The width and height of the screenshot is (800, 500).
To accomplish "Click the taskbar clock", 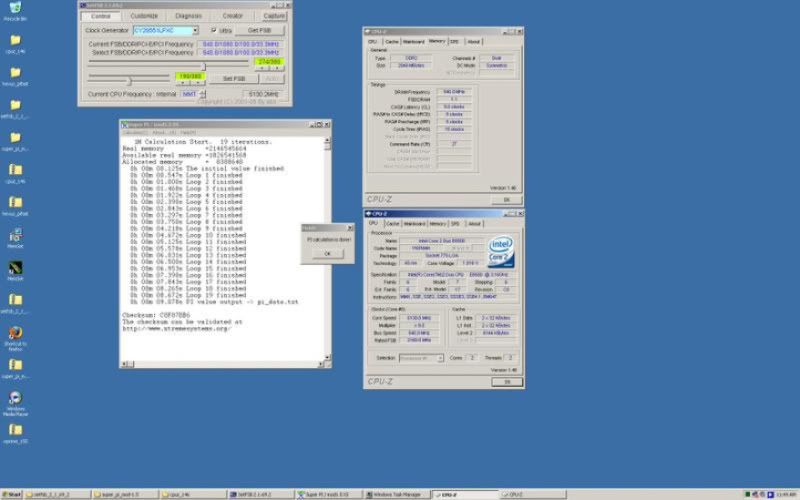I will pos(787,494).
